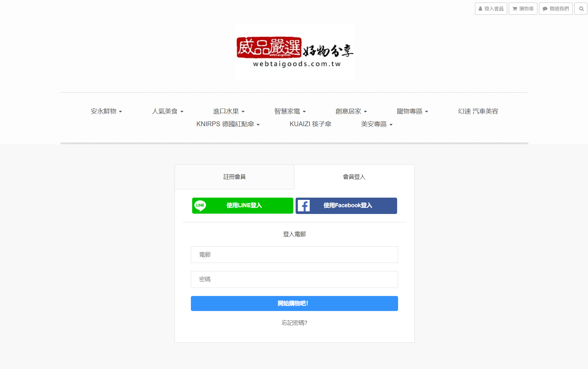Select the 會員登入 tab
Screen dimensions: 588x369
354,177
